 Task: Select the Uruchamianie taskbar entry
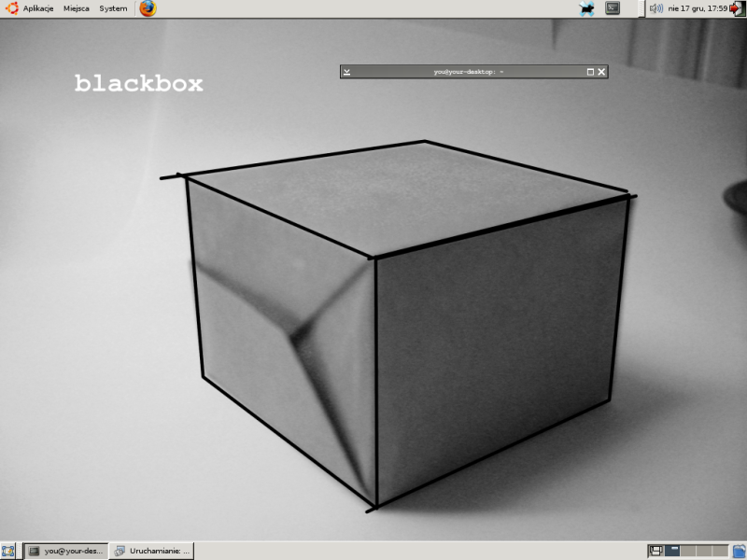point(152,552)
